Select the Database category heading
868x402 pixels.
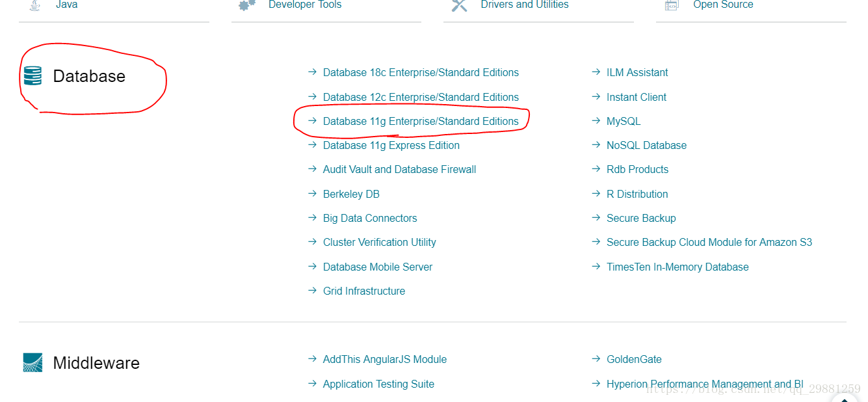coord(89,76)
